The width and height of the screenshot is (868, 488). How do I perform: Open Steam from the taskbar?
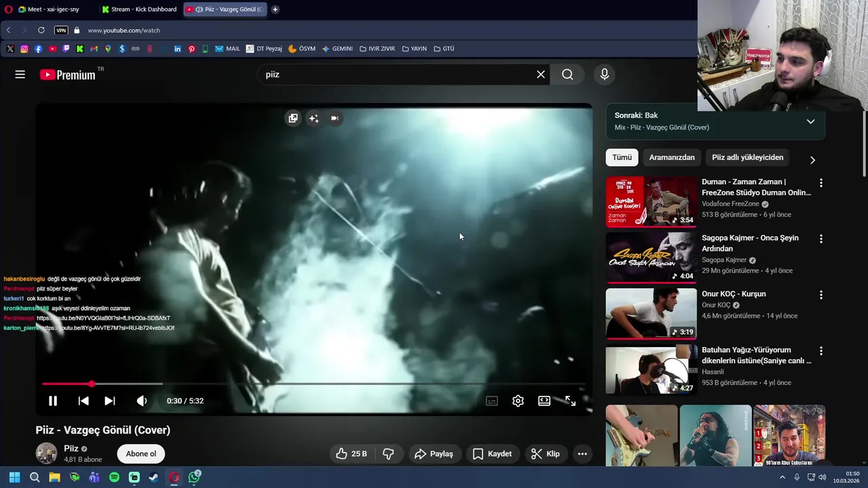pos(154,477)
